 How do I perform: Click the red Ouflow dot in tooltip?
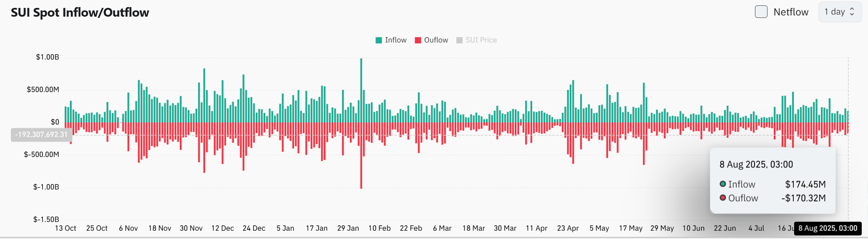pos(723,198)
